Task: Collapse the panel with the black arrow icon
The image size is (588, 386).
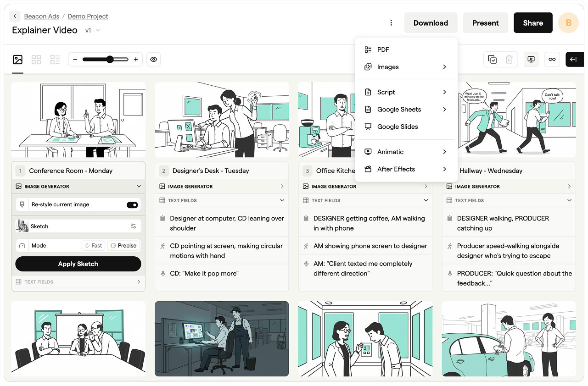Action: pos(574,59)
